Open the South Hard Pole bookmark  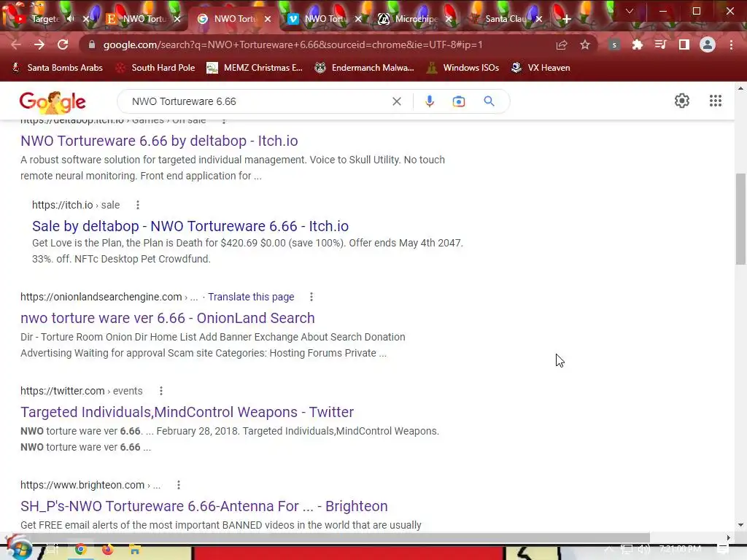(x=155, y=68)
